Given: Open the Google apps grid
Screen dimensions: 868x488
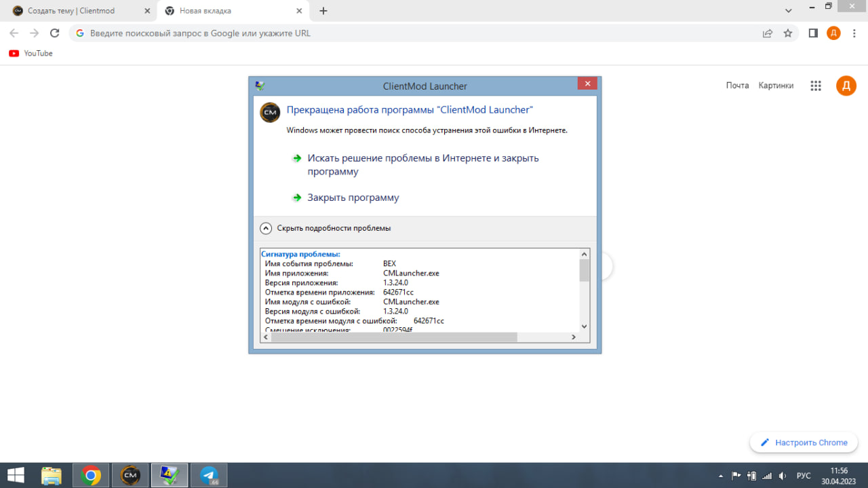Looking at the screenshot, I should point(816,86).
